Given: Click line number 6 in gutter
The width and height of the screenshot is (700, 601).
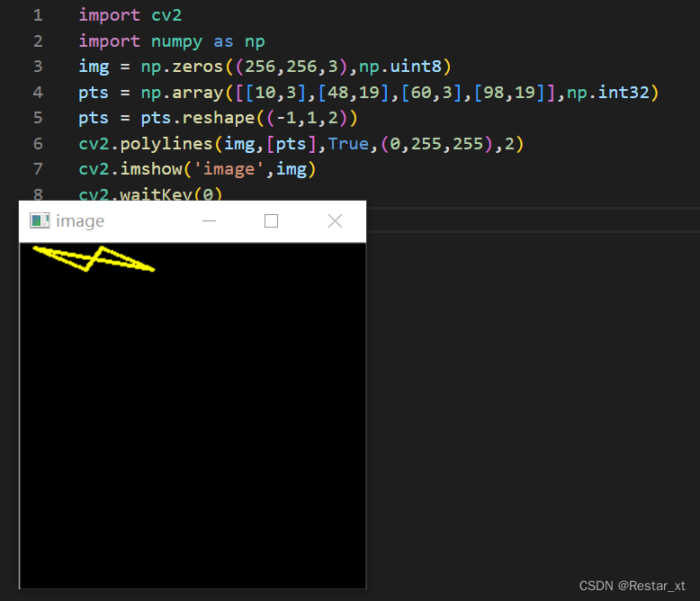Looking at the screenshot, I should point(38,144).
